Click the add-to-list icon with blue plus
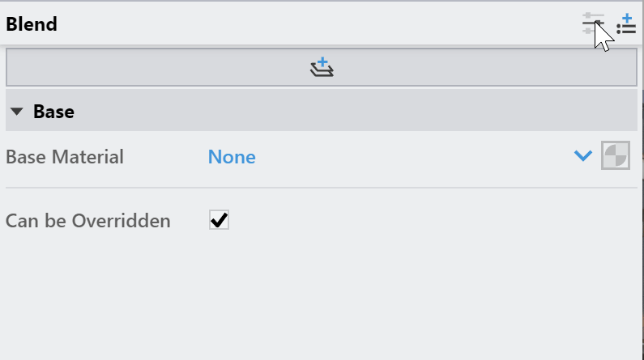 click(626, 23)
